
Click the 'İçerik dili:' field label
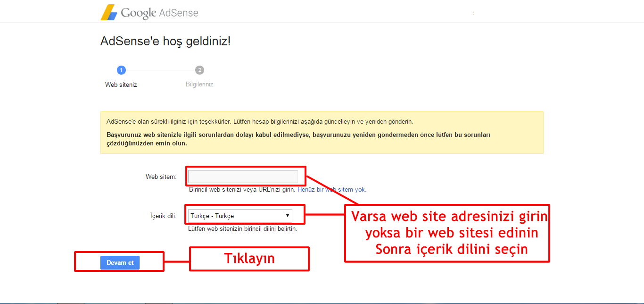163,216
